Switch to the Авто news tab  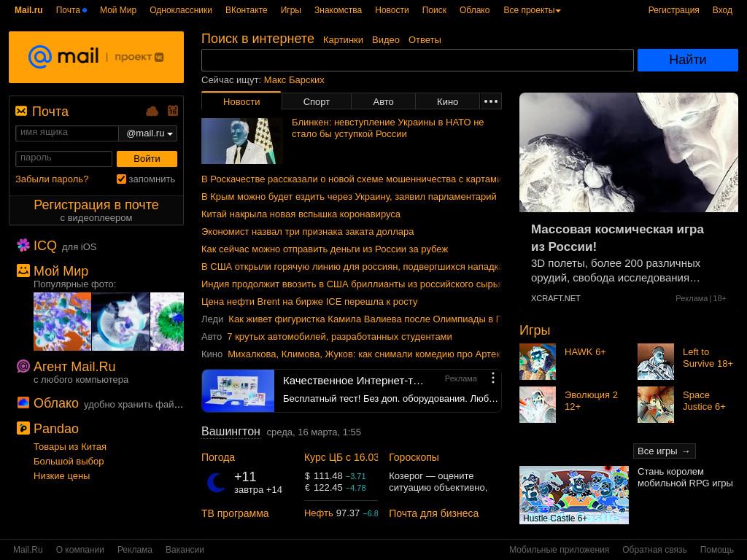tap(383, 101)
